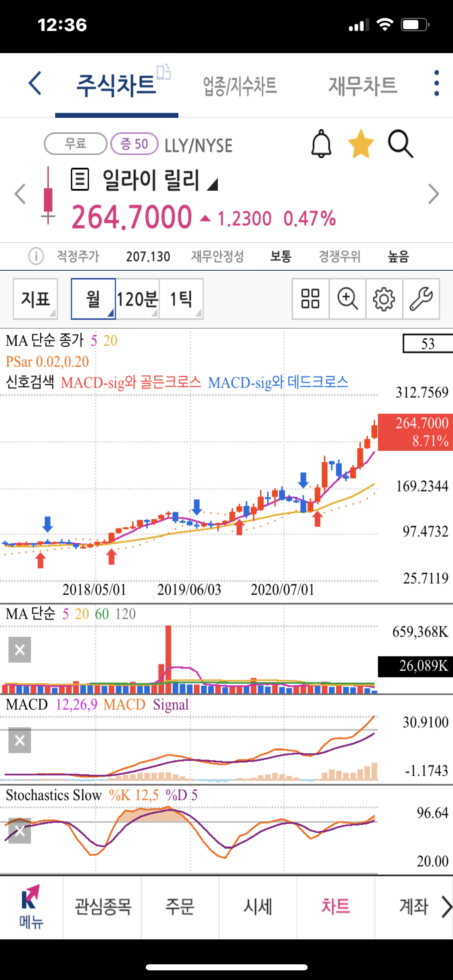Image resolution: width=453 pixels, height=980 pixels.
Task: Tap the 증 50 margin badge
Action: point(134,144)
